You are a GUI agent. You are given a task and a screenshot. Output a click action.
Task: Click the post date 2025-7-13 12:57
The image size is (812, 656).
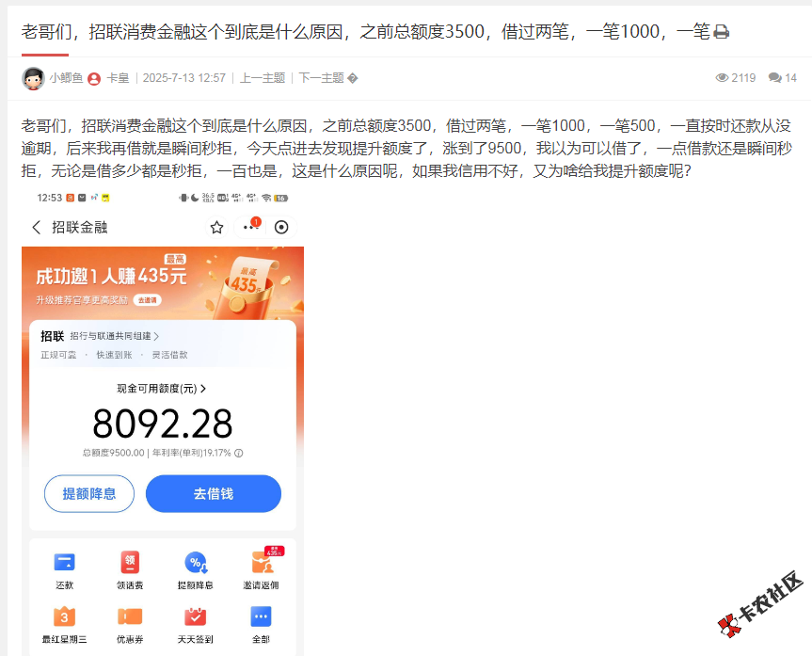click(184, 78)
